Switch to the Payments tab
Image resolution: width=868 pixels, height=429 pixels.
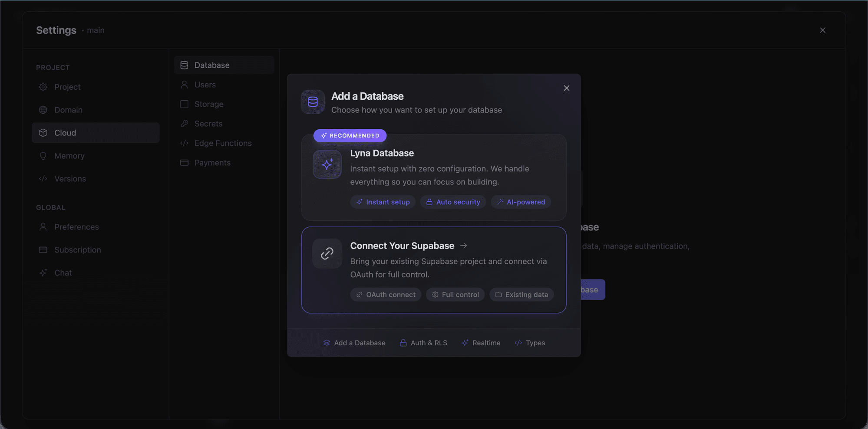pos(224,163)
